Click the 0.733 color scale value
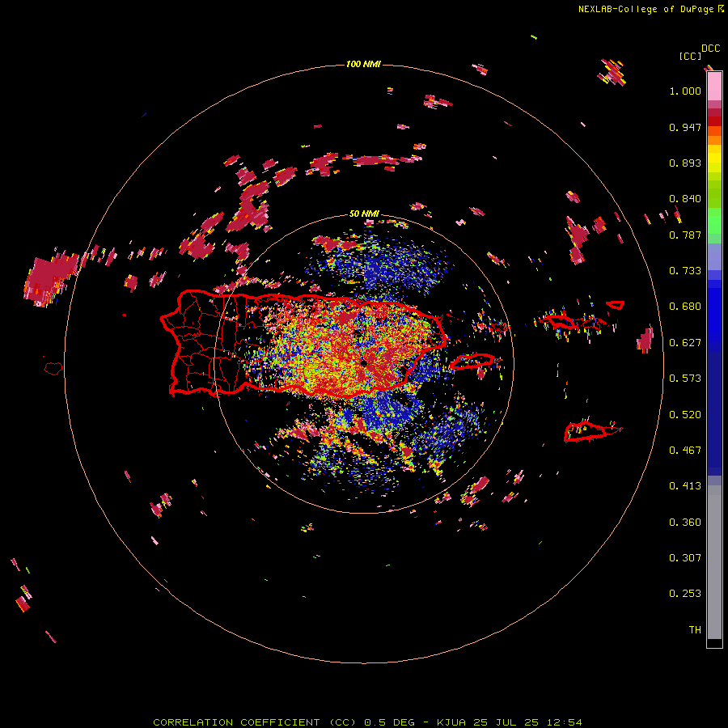728x728 pixels. 685,271
